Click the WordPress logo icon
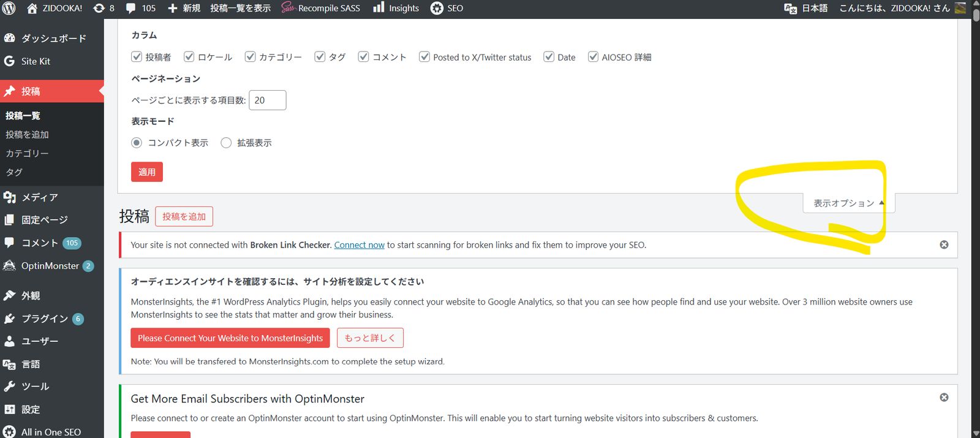This screenshot has height=438, width=980. 9,8
